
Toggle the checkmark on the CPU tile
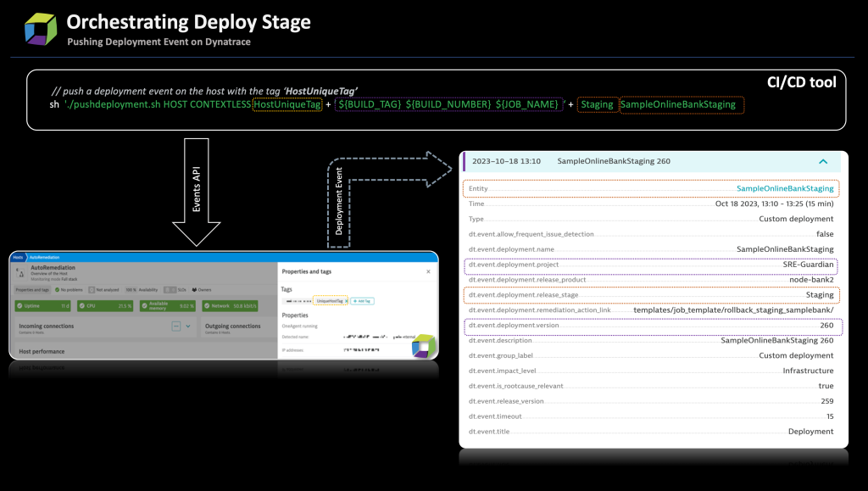pyautogui.click(x=81, y=305)
